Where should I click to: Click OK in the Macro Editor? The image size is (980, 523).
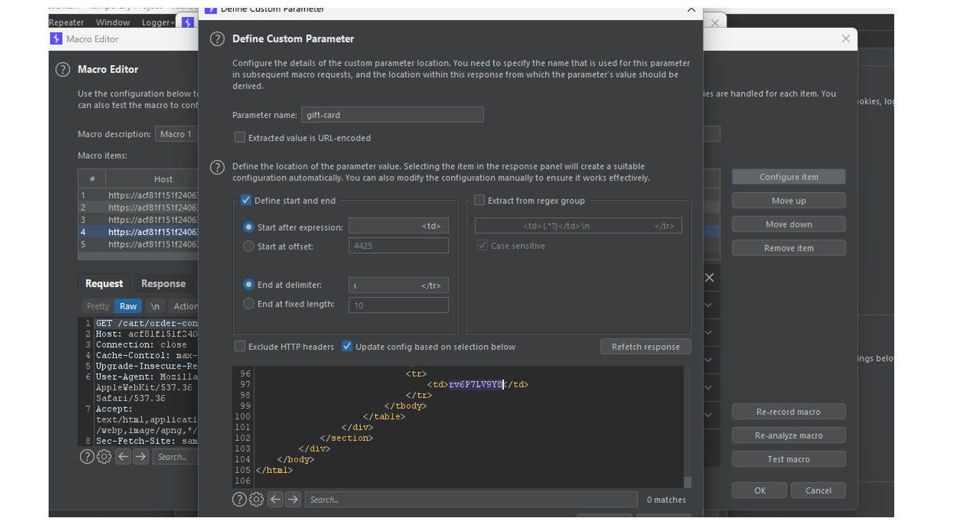(759, 490)
